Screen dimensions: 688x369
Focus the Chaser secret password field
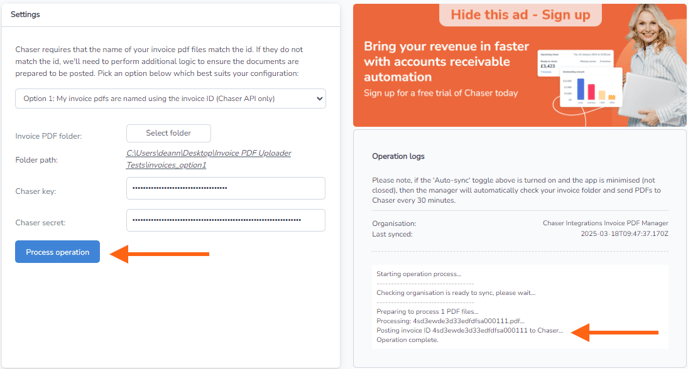pos(226,220)
